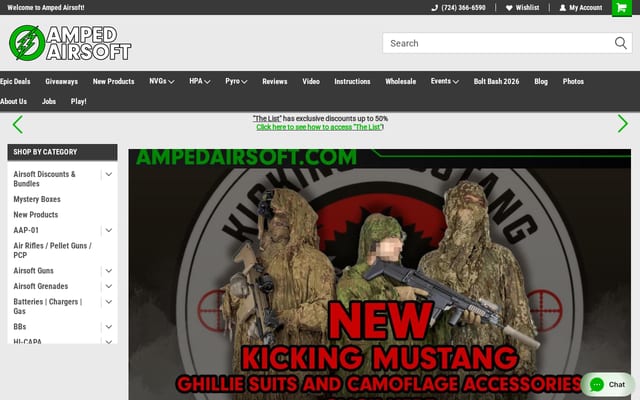The image size is (640, 400).
Task: Open the Play! menu item
Action: pyautogui.click(x=78, y=101)
